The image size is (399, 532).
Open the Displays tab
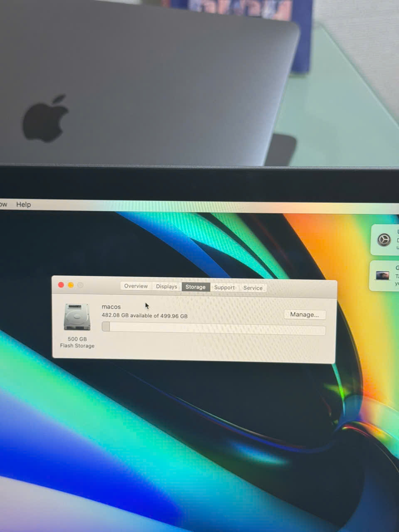(167, 286)
